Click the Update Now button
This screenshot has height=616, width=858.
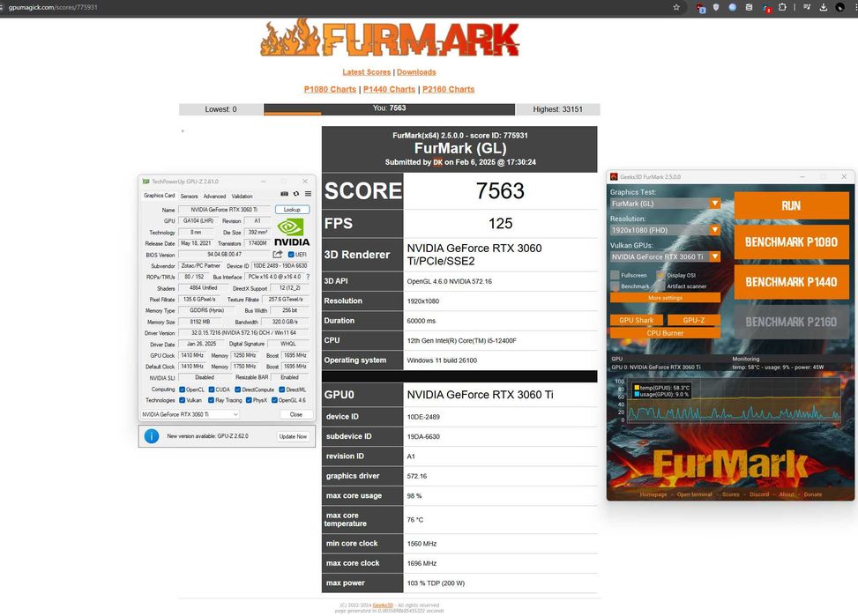tap(293, 436)
